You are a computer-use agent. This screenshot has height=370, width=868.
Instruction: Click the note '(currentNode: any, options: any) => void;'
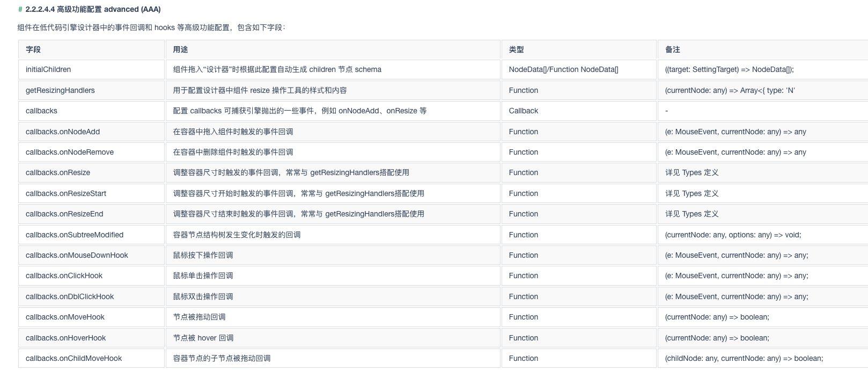coord(733,235)
